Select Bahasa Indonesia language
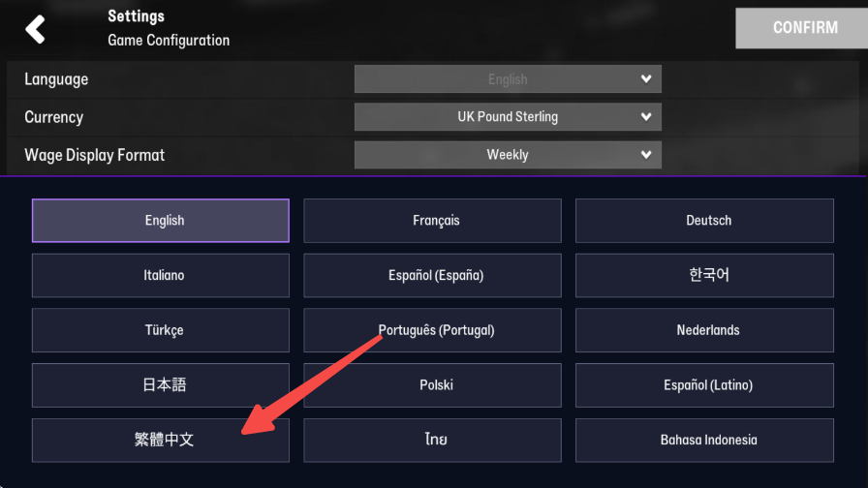Screen dimensions: 868x488 (x=704, y=440)
